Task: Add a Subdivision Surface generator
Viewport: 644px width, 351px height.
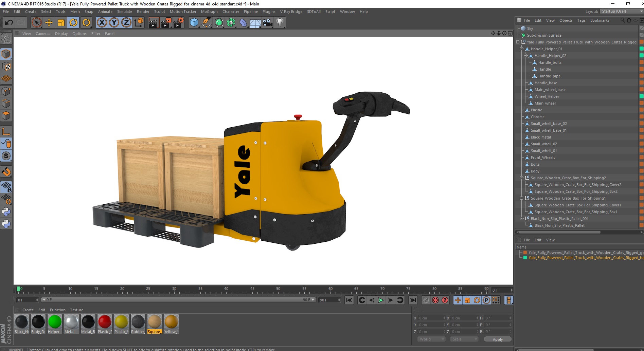Action: click(x=219, y=23)
